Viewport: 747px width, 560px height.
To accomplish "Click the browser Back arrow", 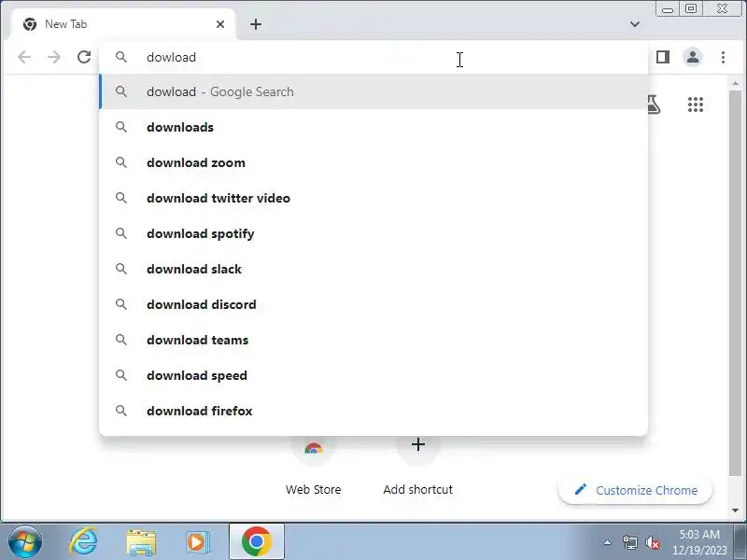I will tap(24, 57).
